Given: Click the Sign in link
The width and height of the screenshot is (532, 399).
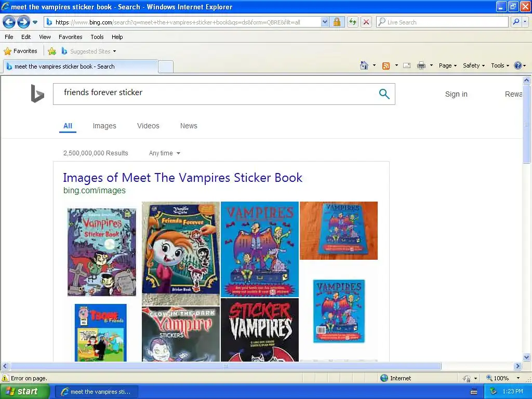Looking at the screenshot, I should tap(456, 95).
